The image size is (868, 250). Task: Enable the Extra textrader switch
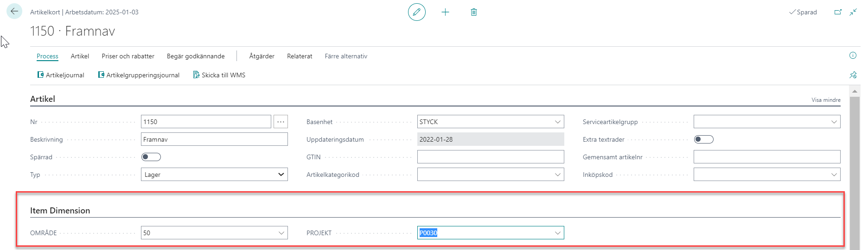coord(703,139)
